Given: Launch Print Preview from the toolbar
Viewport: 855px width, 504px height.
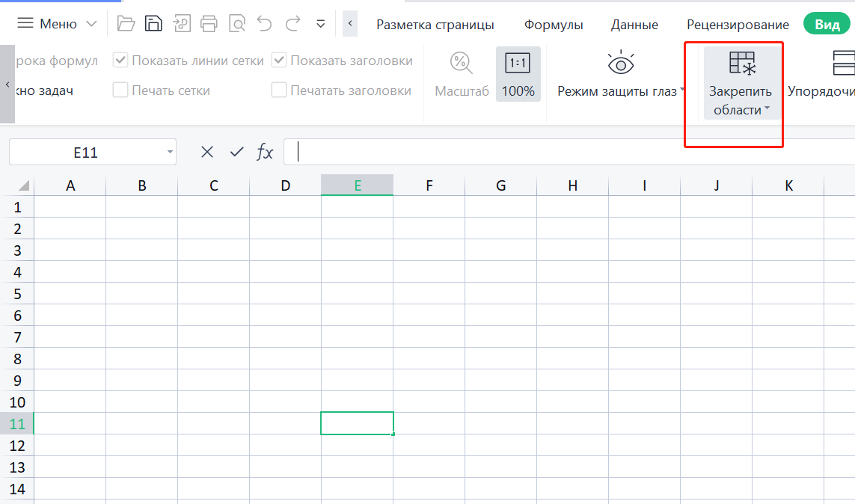Looking at the screenshot, I should [x=237, y=23].
